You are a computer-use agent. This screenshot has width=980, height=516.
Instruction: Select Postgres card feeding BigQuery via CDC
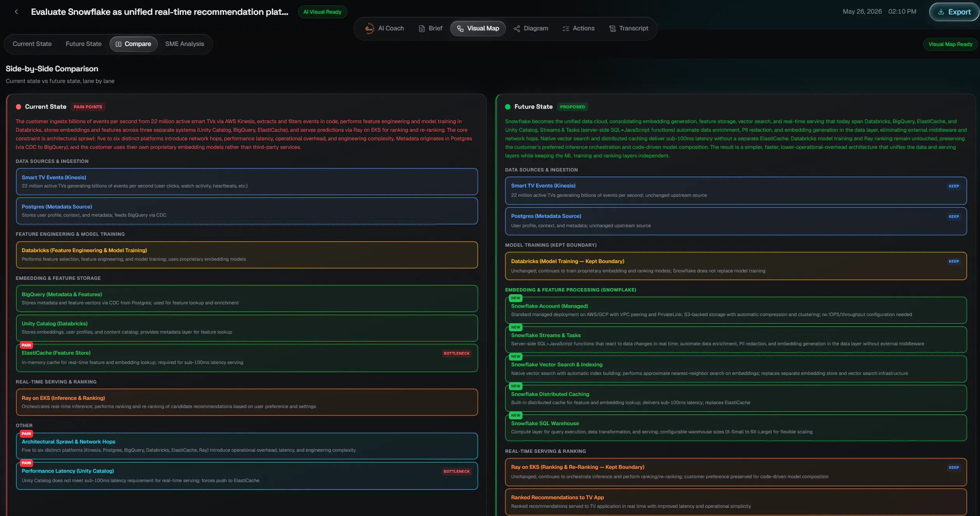tap(247, 211)
